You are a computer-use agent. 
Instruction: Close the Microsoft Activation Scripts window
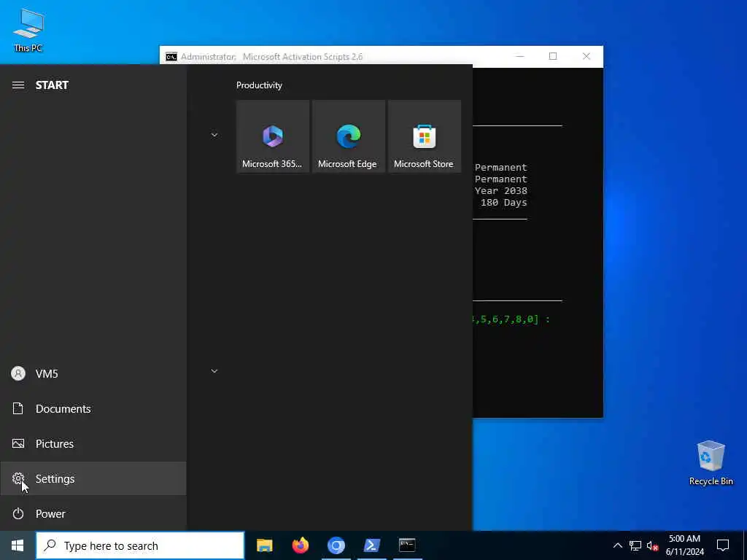tap(587, 56)
